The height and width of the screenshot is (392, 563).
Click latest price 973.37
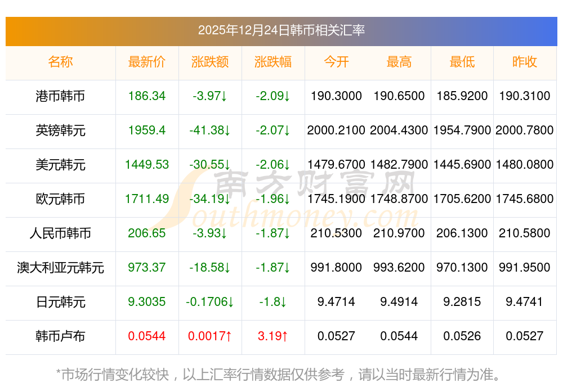[x=147, y=268]
